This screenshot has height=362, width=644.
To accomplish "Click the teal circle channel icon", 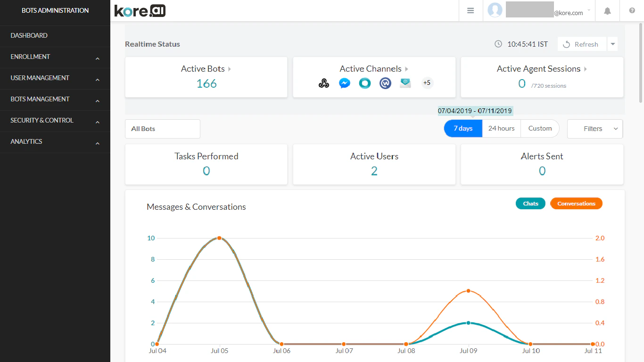I will (365, 83).
